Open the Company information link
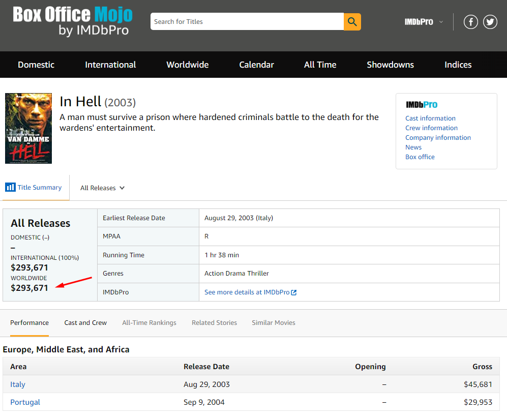This screenshot has width=507, height=420. (438, 138)
